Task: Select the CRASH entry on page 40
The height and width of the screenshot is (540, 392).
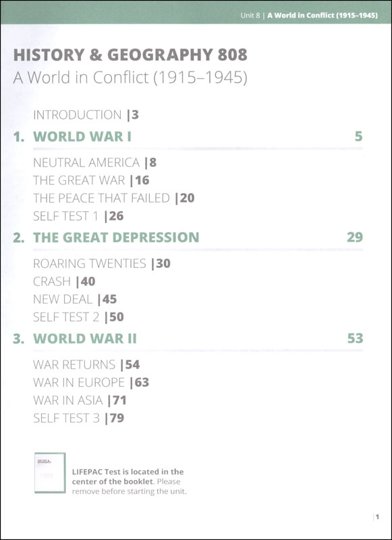Action: click(64, 281)
